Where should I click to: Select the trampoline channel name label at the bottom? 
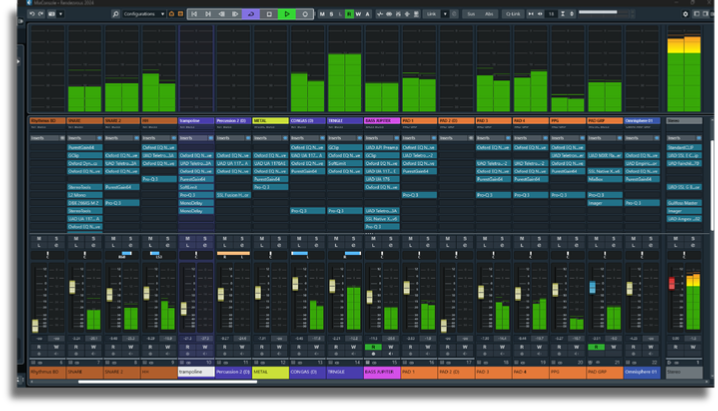196,371
